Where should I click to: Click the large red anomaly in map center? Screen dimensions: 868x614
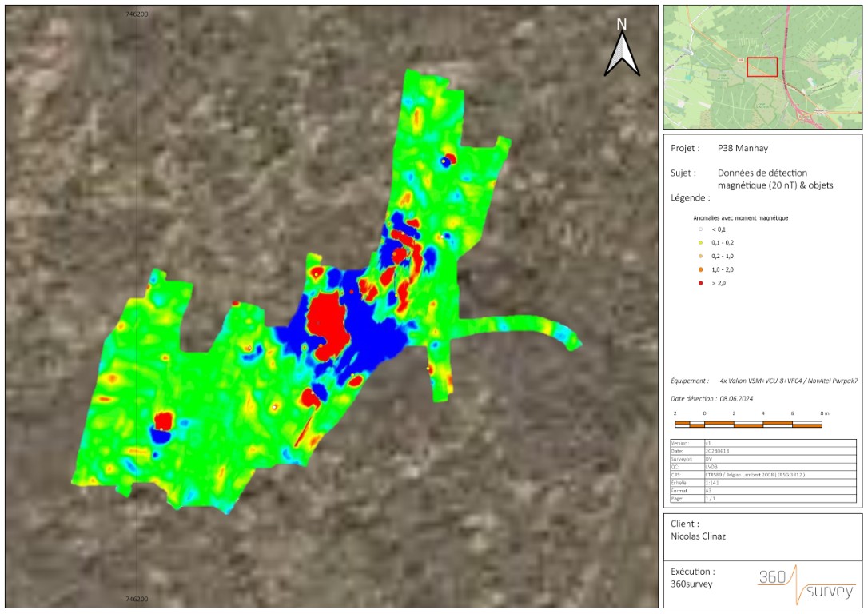click(327, 324)
